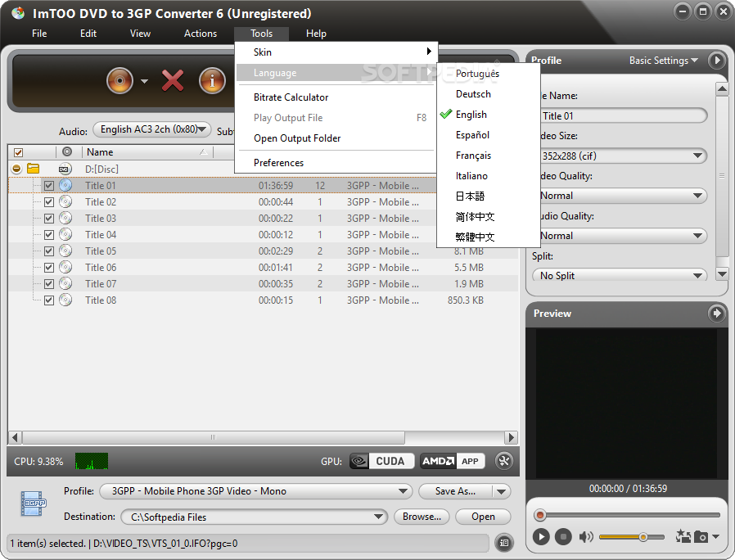This screenshot has width=735, height=560.
Task: Open the Edit menu
Action: [x=88, y=34]
